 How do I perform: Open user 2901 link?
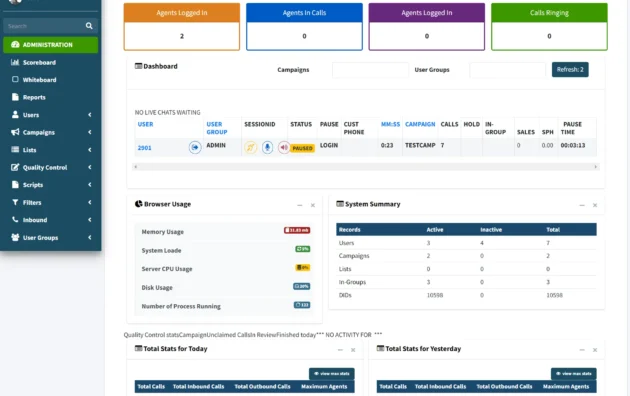pos(145,148)
